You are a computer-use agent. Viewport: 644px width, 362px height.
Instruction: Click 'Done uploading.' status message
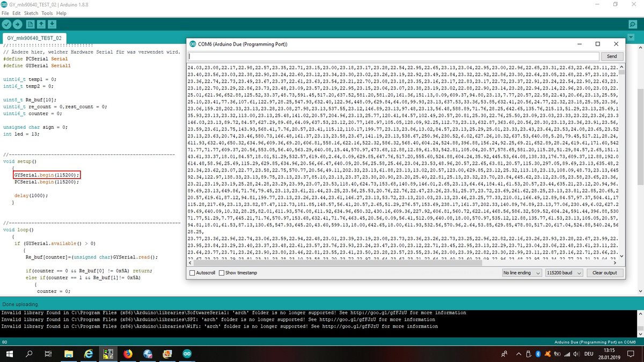pyautogui.click(x=20, y=304)
